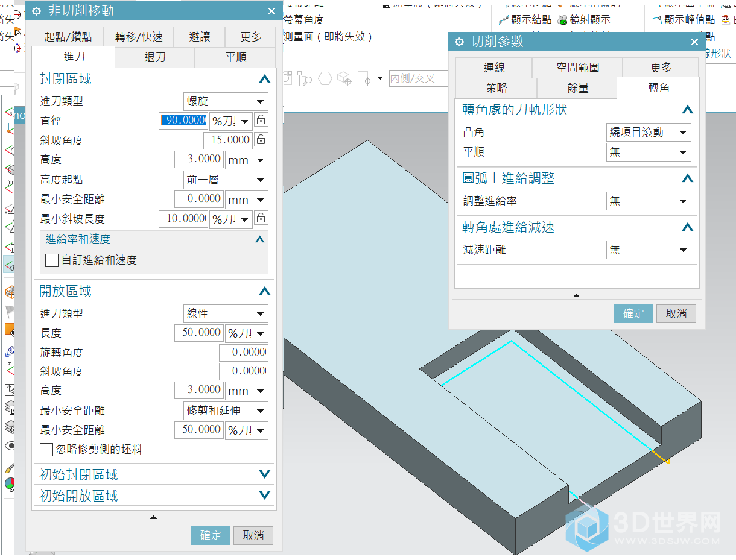Enable 自訂進給和速度 checkbox
This screenshot has height=560, width=736.
(x=52, y=260)
